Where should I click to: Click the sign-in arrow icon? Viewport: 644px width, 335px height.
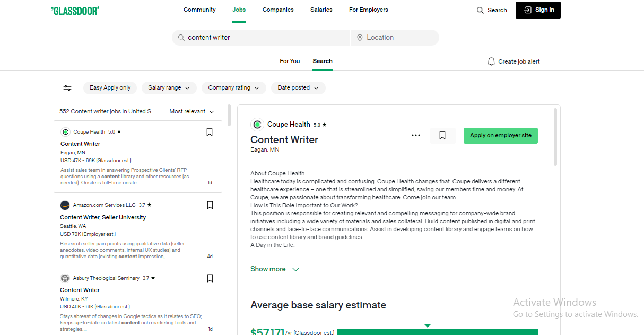click(x=527, y=10)
